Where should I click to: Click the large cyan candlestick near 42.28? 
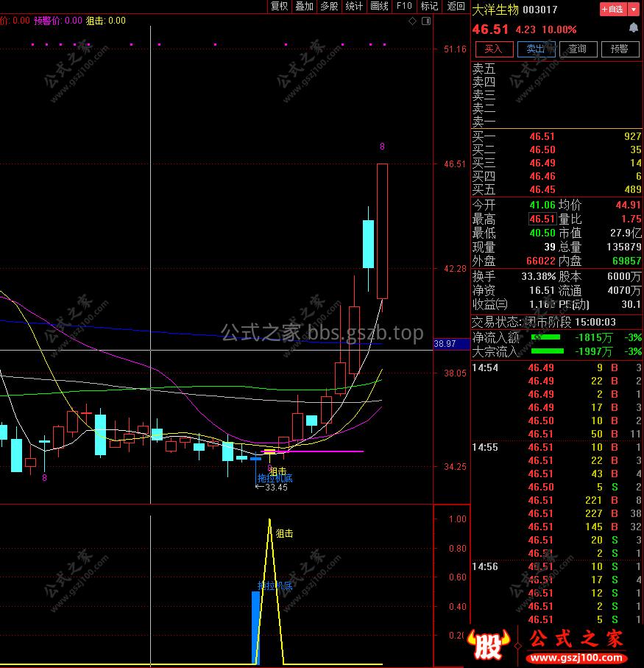pyautogui.click(x=368, y=244)
